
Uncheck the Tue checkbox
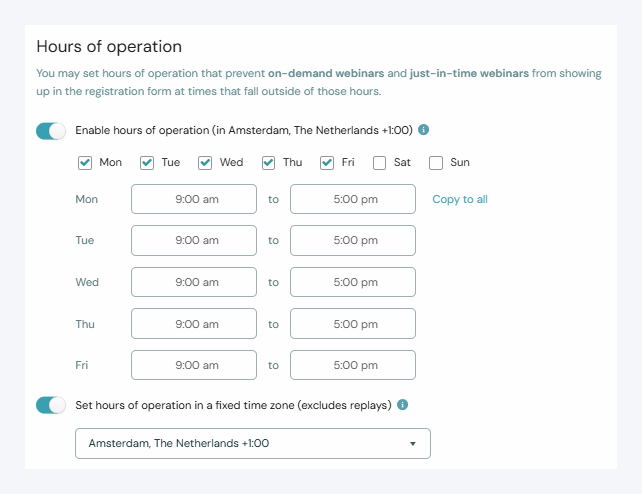tap(147, 163)
